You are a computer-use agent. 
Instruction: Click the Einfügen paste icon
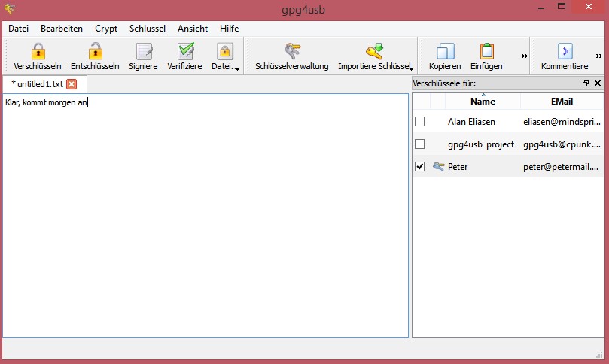click(x=486, y=51)
